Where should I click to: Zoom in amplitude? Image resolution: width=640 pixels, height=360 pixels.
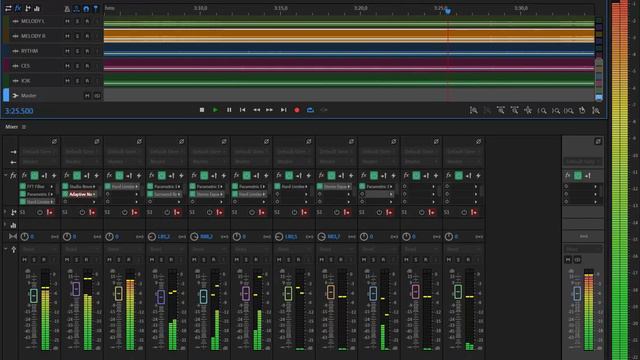(473, 110)
